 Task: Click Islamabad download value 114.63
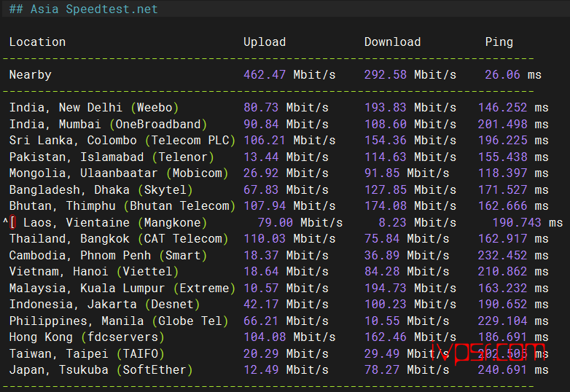click(386, 157)
